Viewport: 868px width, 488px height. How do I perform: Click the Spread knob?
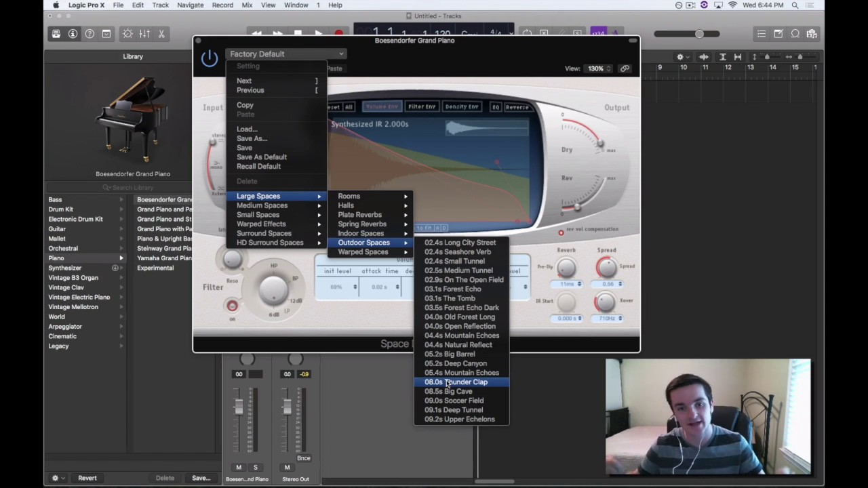606,266
